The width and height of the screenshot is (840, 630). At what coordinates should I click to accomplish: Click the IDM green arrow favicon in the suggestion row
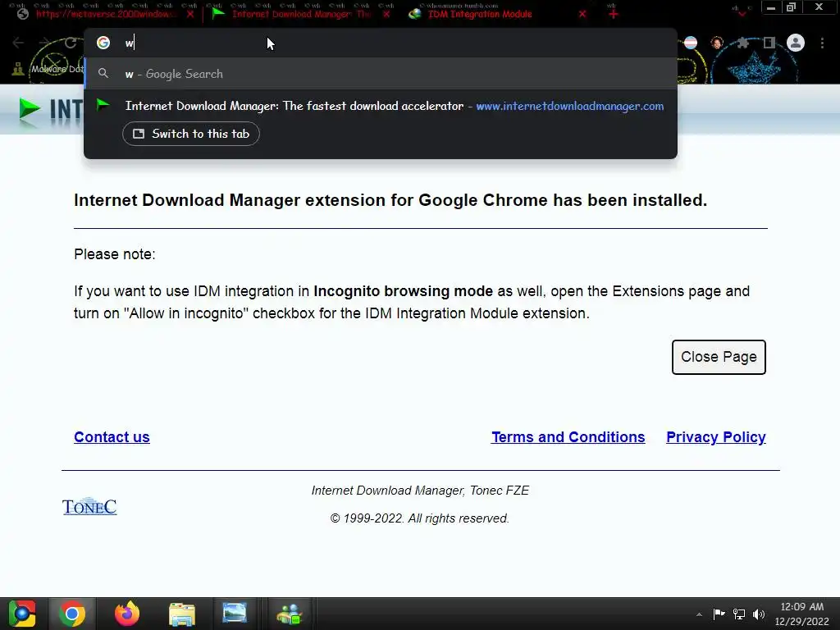[x=103, y=105]
